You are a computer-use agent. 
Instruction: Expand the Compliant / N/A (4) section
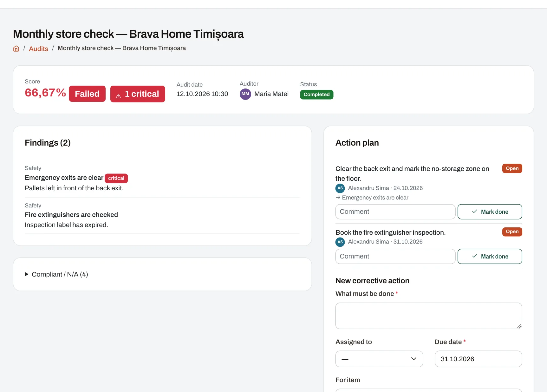pyautogui.click(x=56, y=274)
